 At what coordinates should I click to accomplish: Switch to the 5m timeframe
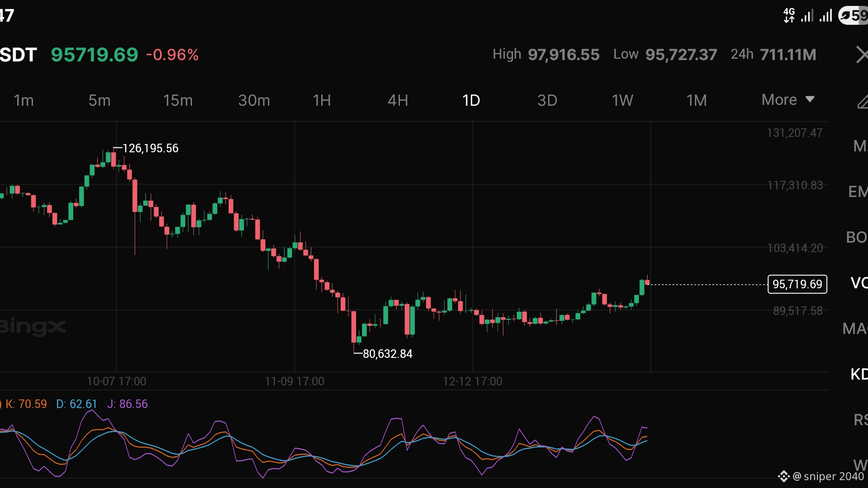[x=99, y=100]
